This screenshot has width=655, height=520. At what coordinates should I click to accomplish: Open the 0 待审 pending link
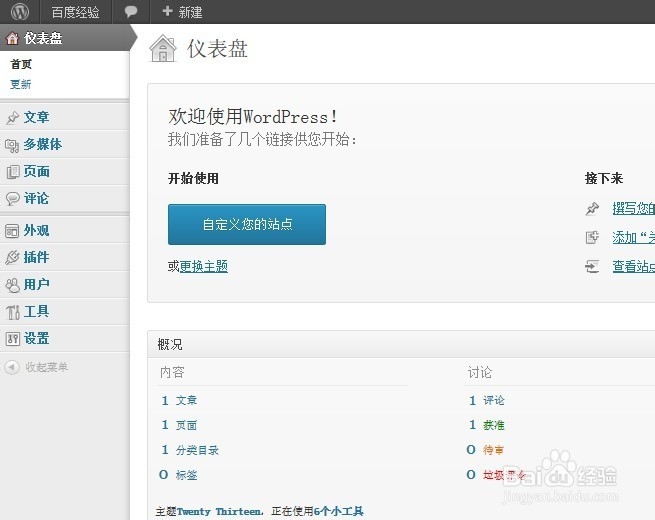485,450
